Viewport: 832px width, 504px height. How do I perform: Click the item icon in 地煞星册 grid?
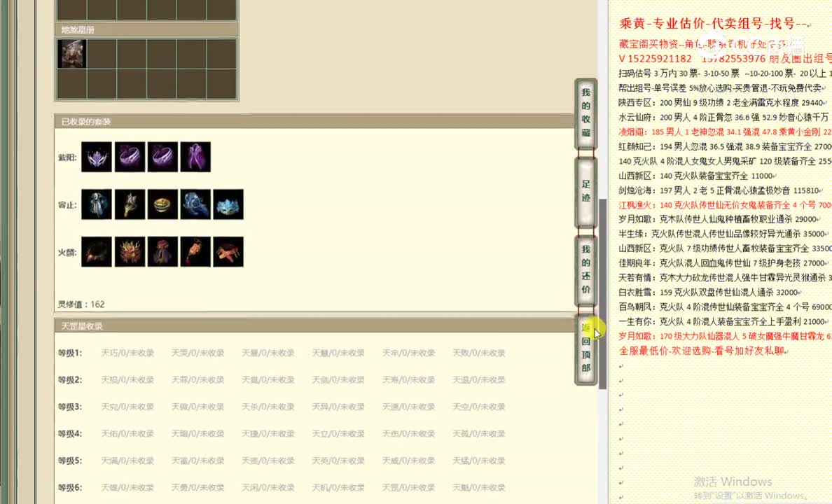[x=71, y=54]
